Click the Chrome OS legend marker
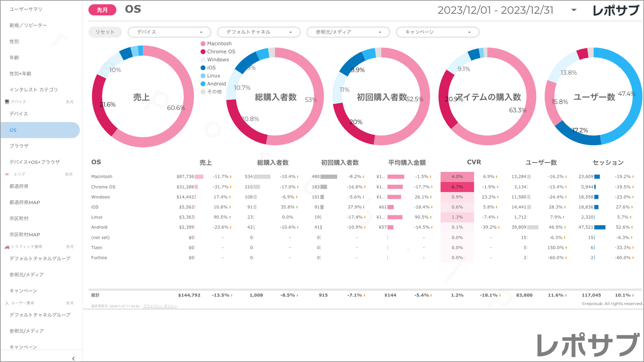 click(203, 52)
